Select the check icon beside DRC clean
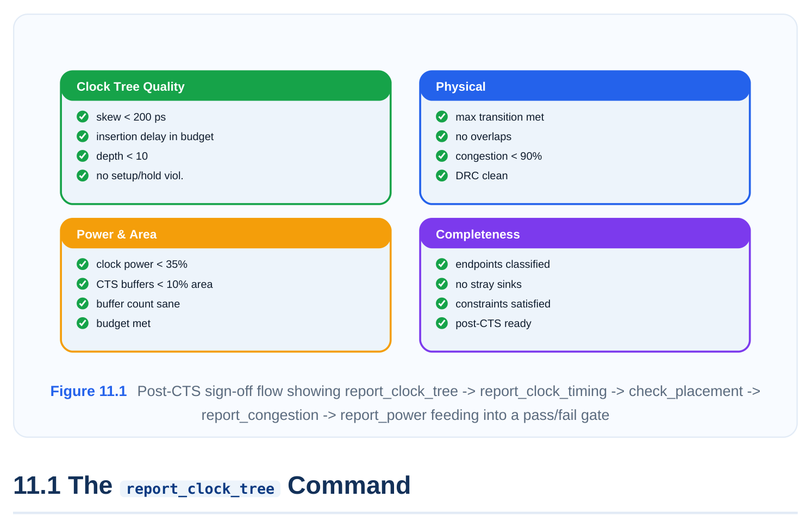The height and width of the screenshot is (528, 812). (442, 175)
